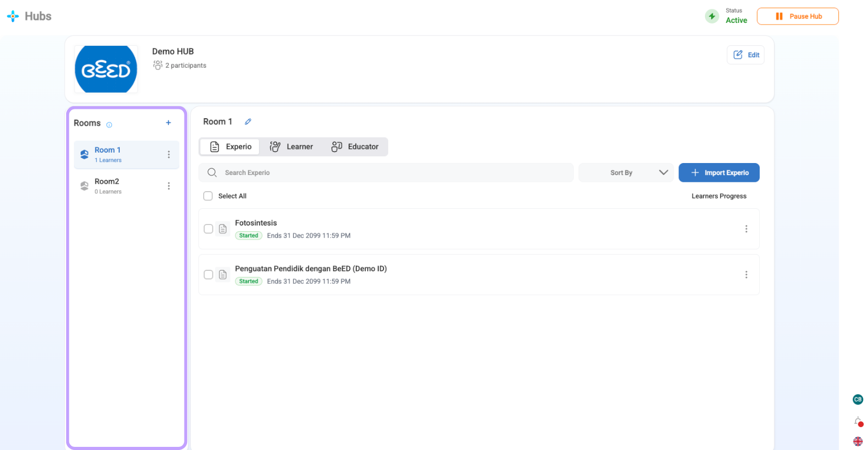Click the search magnifier icon

tap(212, 172)
